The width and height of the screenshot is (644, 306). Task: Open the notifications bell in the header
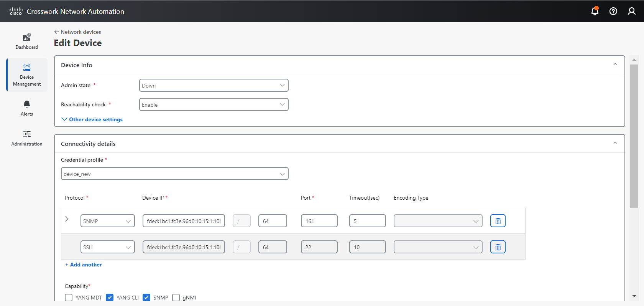pos(595,11)
